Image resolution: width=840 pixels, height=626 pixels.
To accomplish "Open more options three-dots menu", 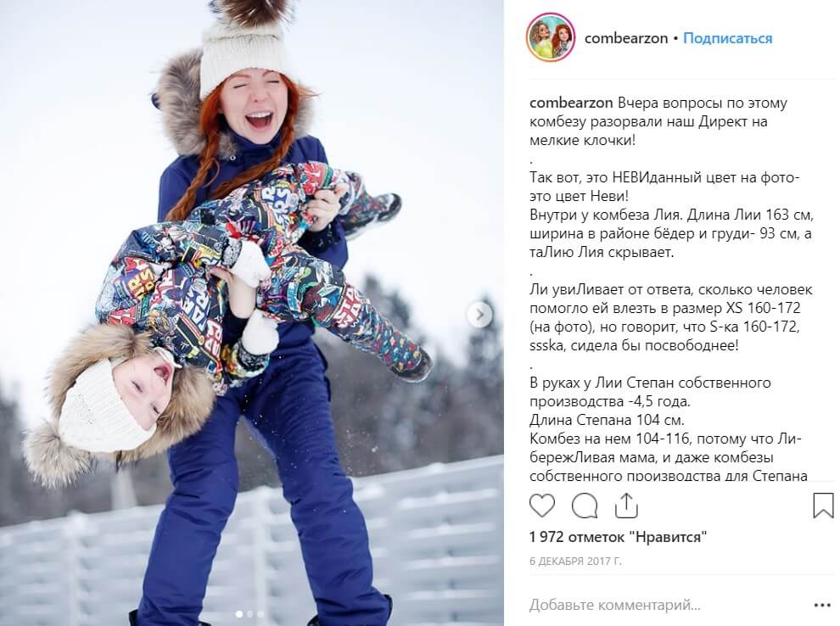I will (822, 605).
